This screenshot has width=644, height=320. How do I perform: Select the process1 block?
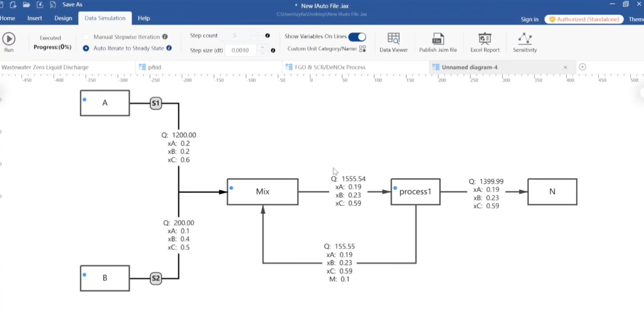415,192
